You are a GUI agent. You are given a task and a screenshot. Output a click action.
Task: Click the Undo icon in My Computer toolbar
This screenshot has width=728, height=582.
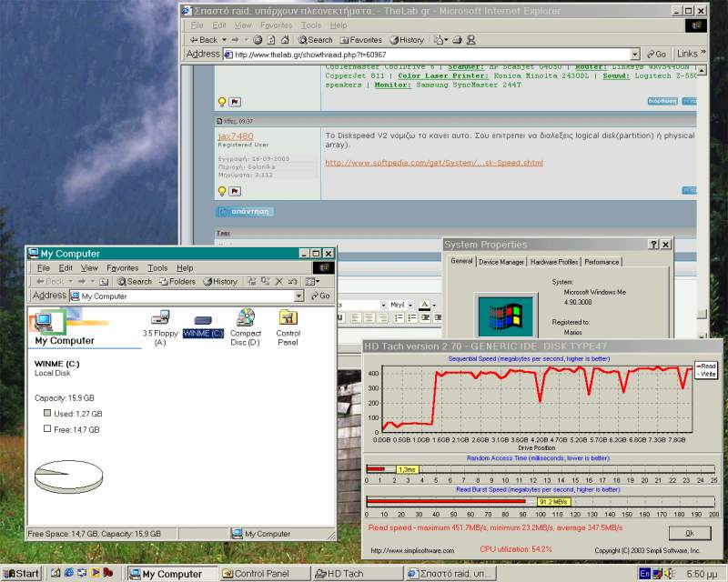pos(292,281)
